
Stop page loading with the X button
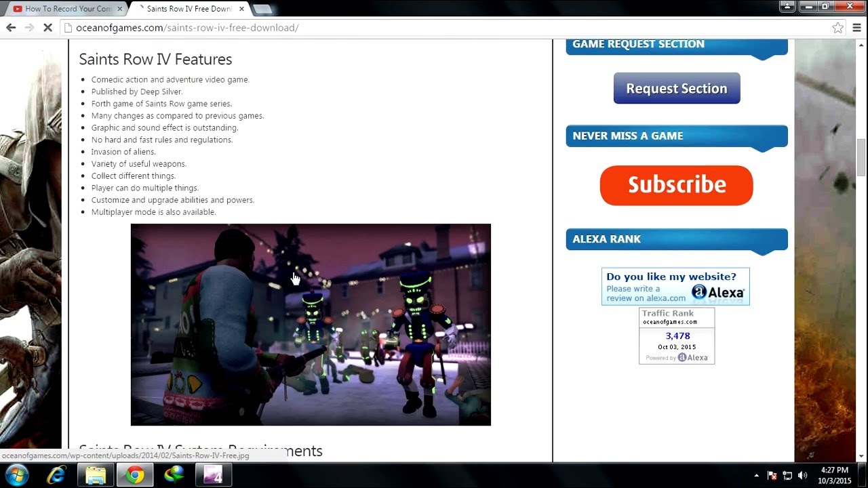[x=47, y=28]
